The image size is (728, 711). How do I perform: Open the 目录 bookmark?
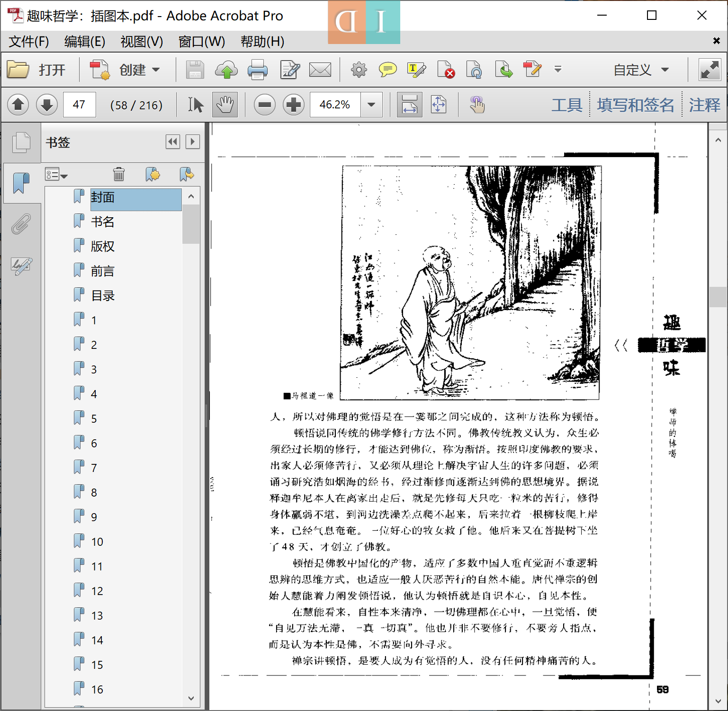coord(103,296)
